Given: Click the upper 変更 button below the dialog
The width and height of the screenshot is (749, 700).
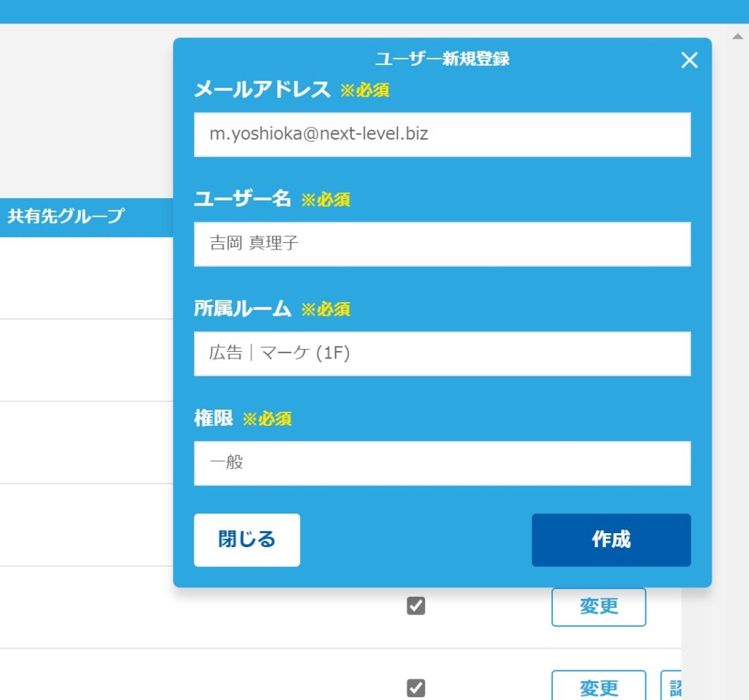Looking at the screenshot, I should 598,607.
